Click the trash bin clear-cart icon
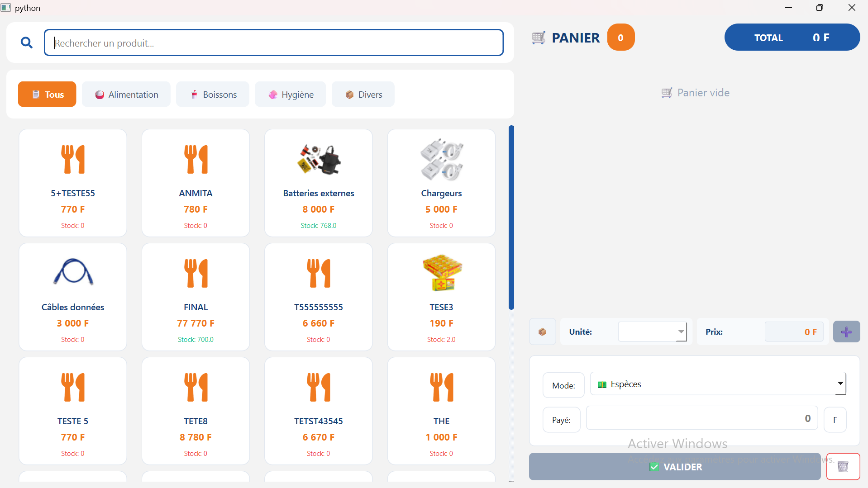 coord(843,466)
